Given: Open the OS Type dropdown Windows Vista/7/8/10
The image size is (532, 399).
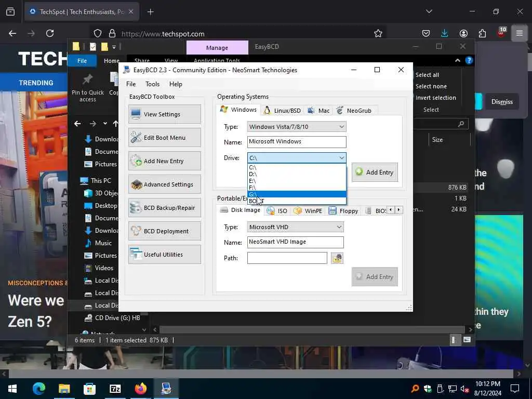Looking at the screenshot, I should [297, 127].
